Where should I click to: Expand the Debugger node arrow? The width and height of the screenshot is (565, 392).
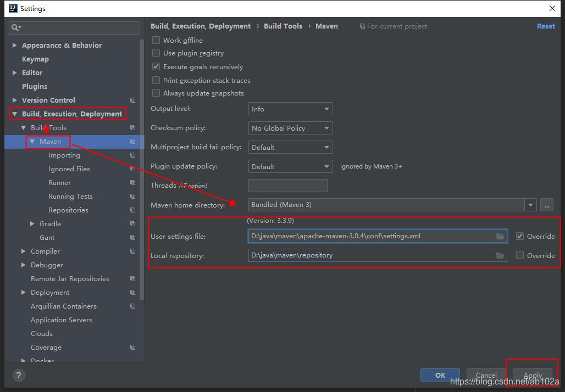24,265
